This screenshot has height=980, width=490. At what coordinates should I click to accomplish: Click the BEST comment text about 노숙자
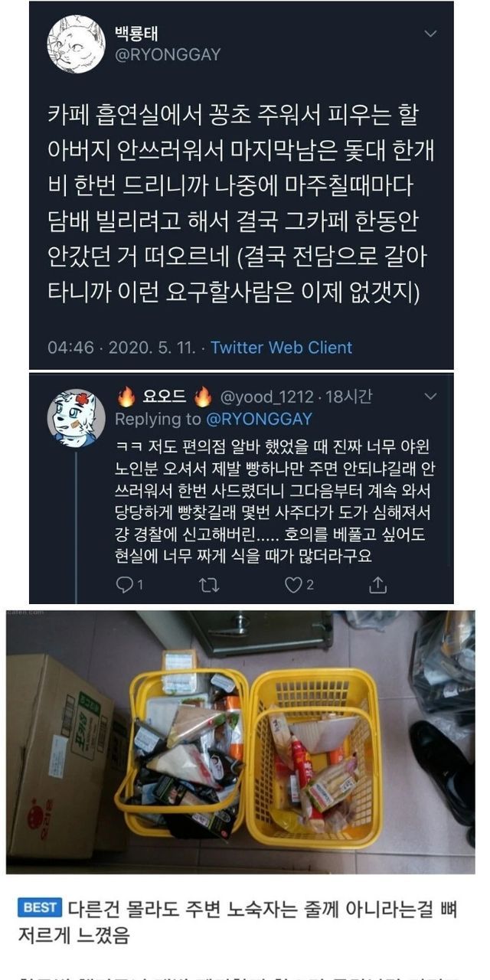pyautogui.click(x=245, y=920)
